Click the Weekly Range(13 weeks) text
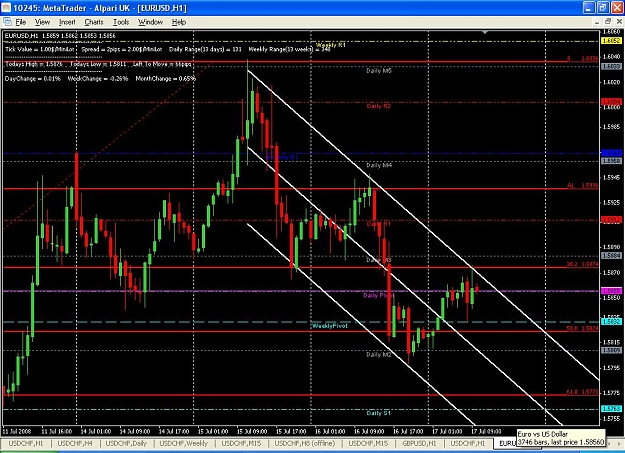Image resolution: width=625 pixels, height=453 pixels. point(289,49)
